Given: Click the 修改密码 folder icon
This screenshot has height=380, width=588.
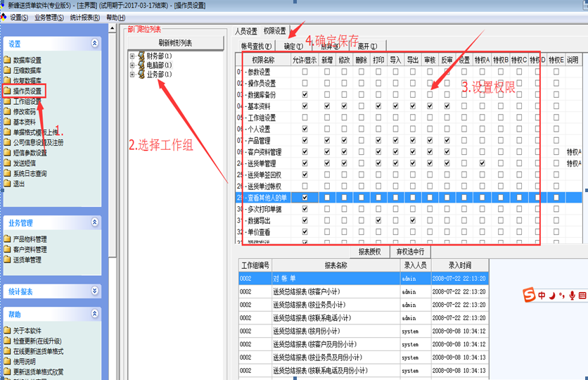Looking at the screenshot, I should pos(8,111).
